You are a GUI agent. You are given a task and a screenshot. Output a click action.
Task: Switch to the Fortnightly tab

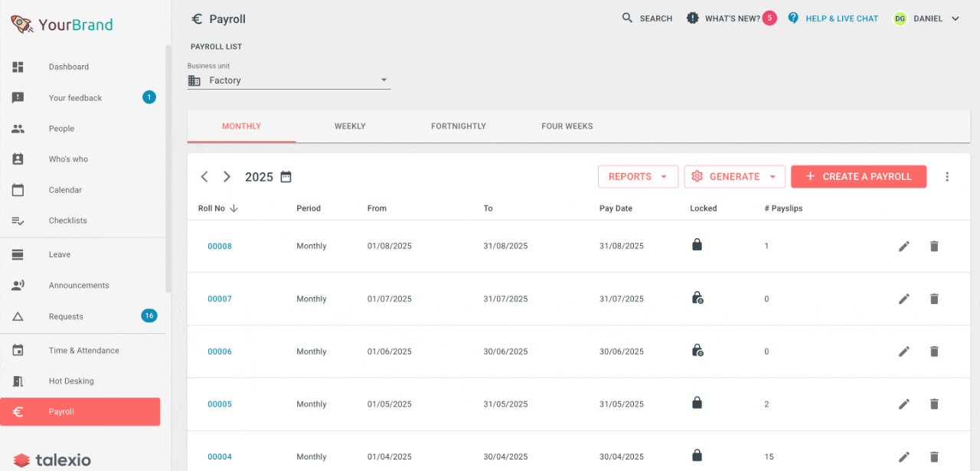[459, 126]
